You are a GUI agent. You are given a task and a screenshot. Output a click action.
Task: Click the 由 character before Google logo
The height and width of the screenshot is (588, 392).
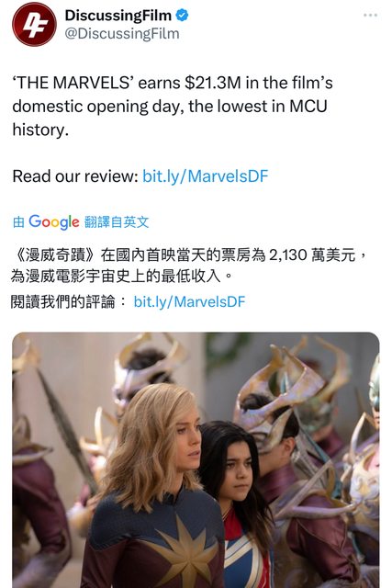coord(18,222)
